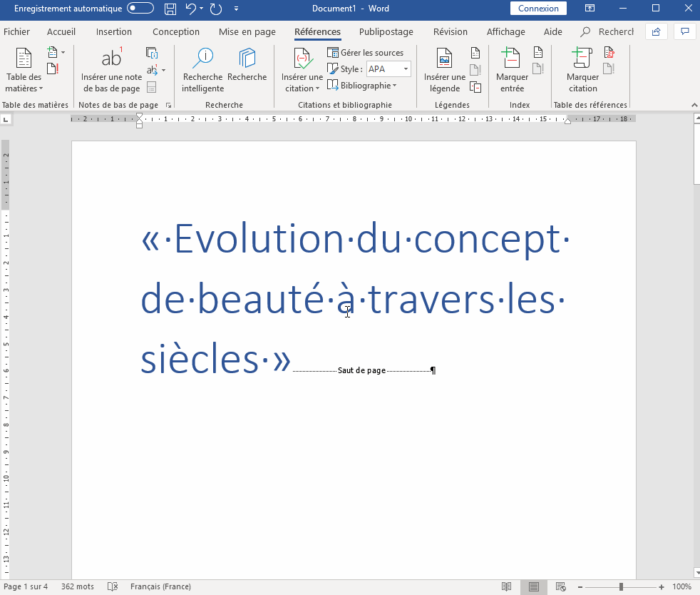
Task: Expand the Bibliographie dropdown
Action: click(363, 86)
